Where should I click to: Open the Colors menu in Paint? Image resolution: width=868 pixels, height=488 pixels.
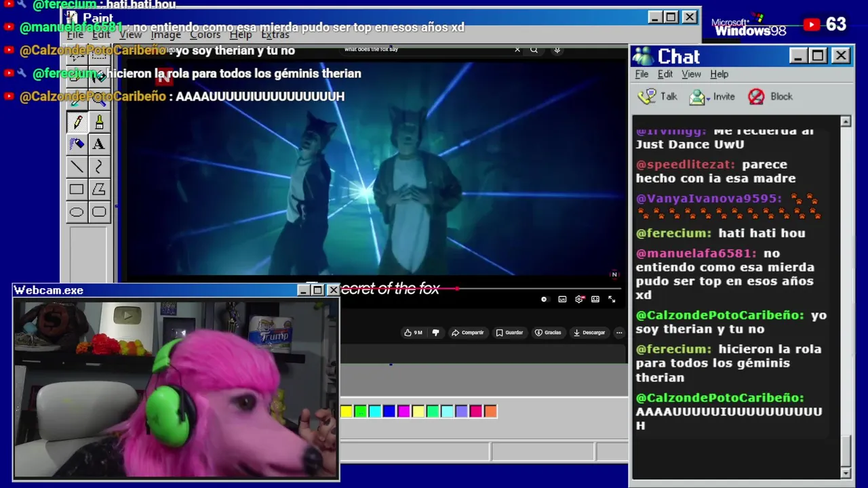[205, 35]
